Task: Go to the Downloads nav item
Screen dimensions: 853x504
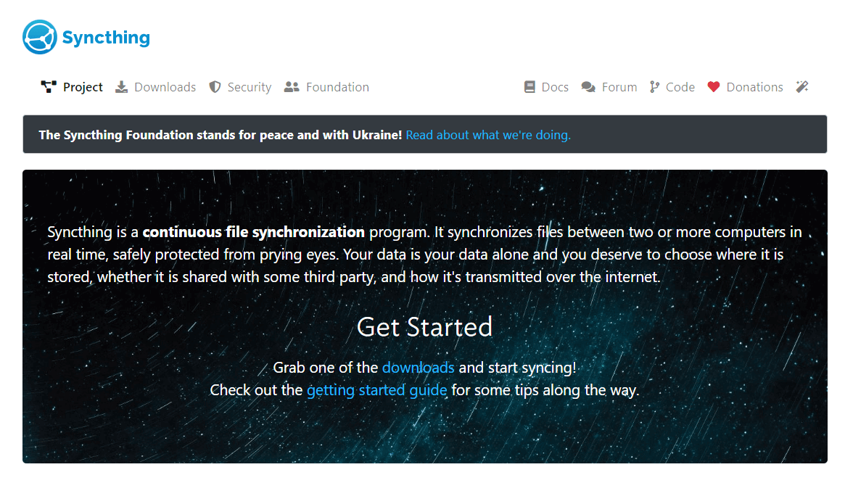Action: (165, 87)
